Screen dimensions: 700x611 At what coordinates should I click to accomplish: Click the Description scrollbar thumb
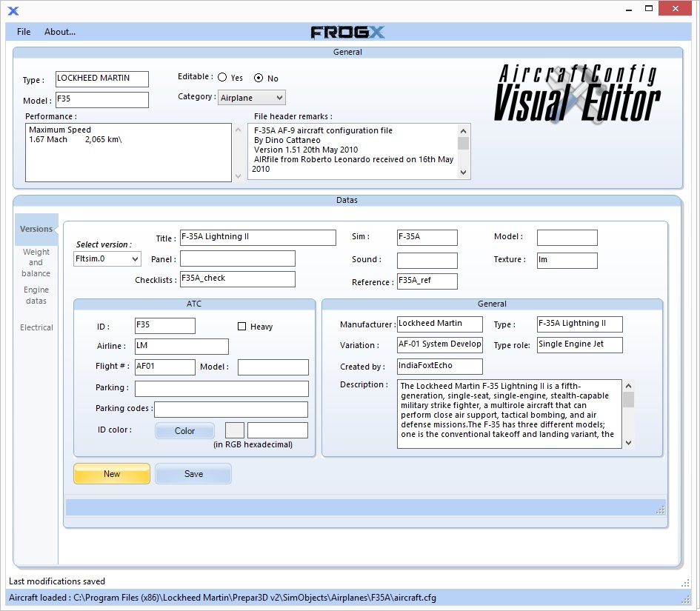click(629, 399)
